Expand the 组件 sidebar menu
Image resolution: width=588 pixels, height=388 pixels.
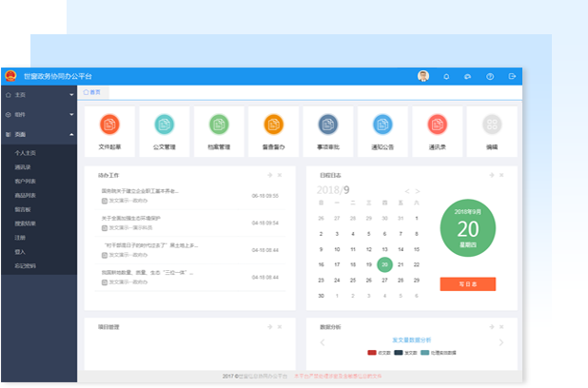click(x=38, y=114)
